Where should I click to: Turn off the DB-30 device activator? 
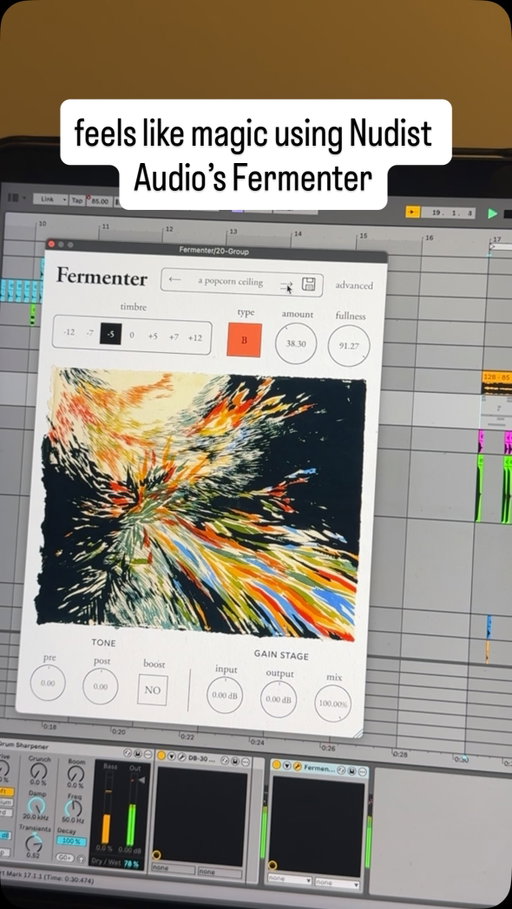click(x=161, y=755)
